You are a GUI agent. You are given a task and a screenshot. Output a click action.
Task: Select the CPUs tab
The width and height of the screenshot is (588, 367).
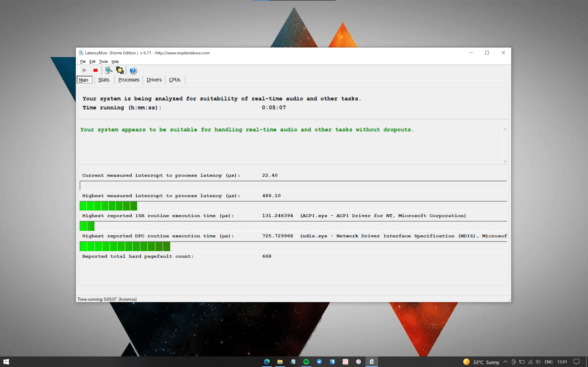175,80
